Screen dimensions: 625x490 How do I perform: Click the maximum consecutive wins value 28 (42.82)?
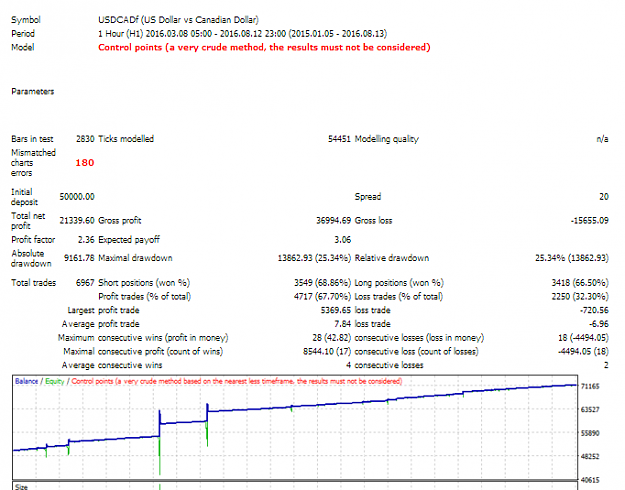click(x=332, y=338)
